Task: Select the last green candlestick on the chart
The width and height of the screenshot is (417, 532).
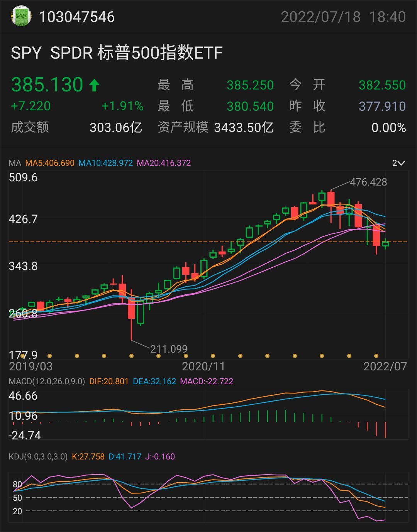Action: tap(385, 243)
